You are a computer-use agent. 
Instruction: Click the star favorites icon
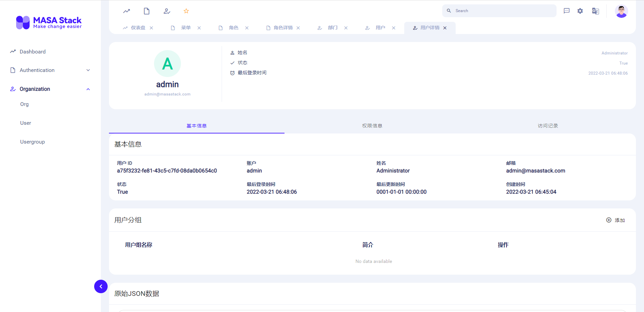pos(186,11)
